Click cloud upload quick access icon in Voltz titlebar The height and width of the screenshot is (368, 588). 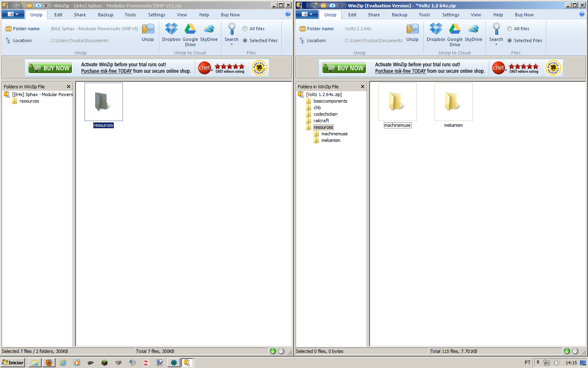click(332, 5)
